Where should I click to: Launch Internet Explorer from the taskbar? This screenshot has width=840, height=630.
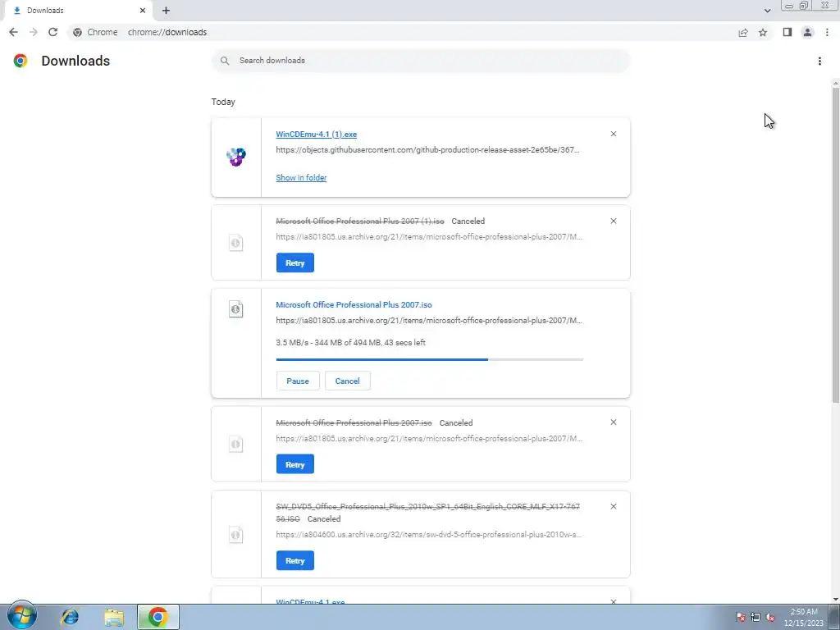click(x=70, y=617)
